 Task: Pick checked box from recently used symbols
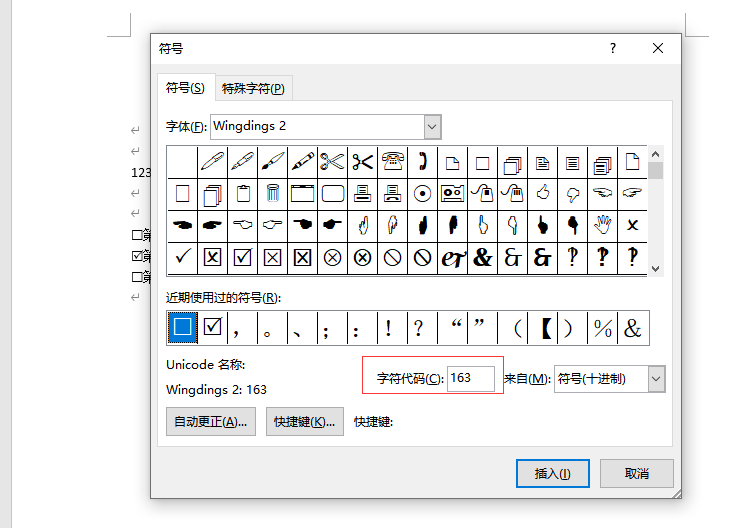point(213,327)
